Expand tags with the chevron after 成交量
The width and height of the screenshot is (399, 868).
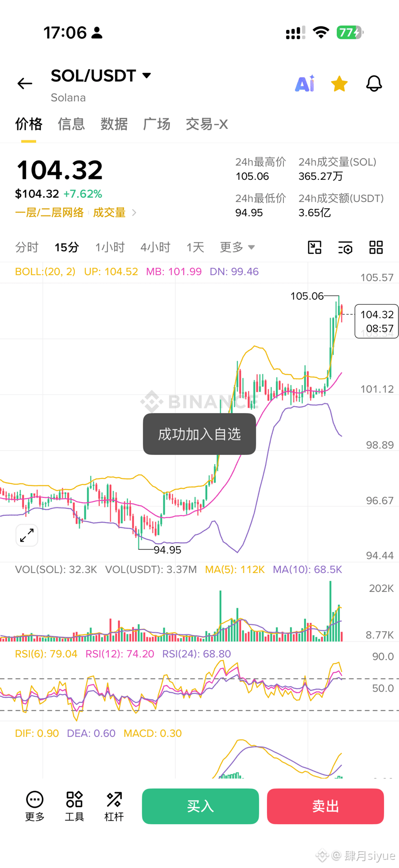click(134, 213)
